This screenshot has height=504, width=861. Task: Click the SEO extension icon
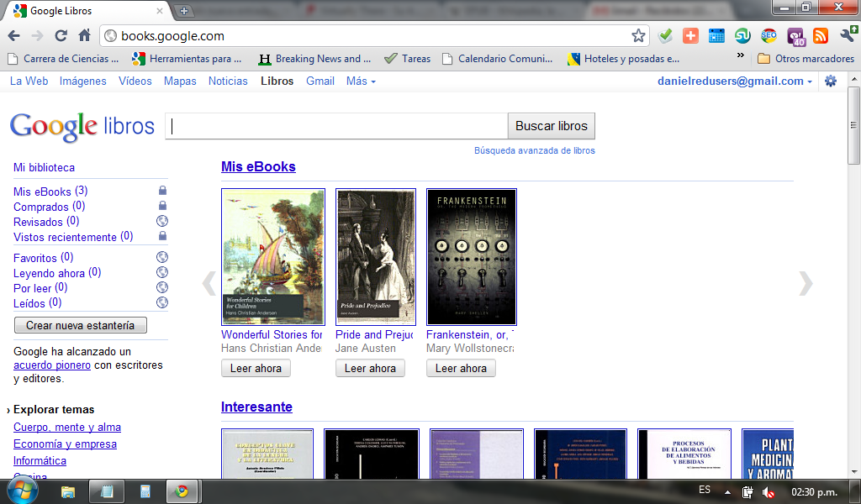(x=769, y=36)
